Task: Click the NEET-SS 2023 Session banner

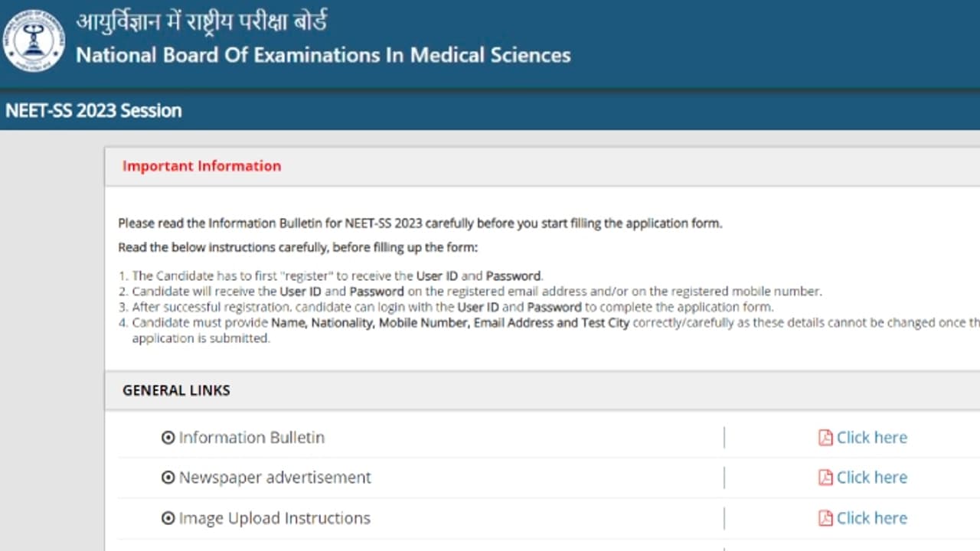Action: [93, 110]
